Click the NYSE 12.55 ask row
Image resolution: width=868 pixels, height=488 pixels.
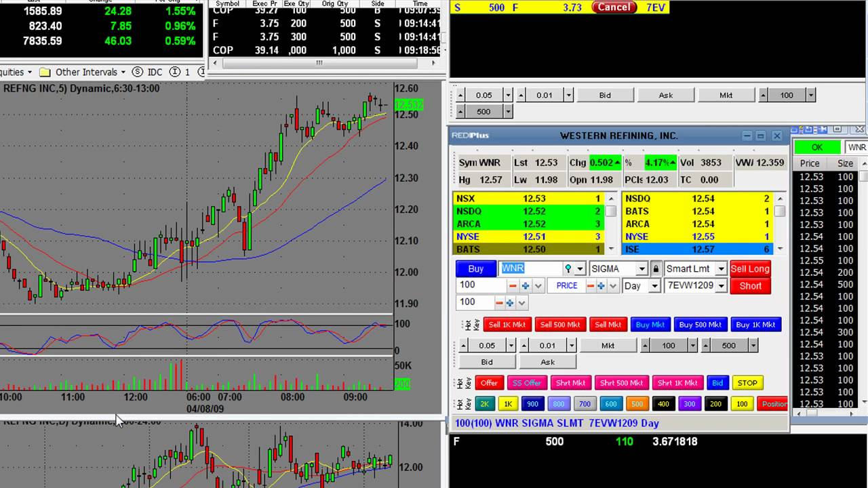(697, 237)
